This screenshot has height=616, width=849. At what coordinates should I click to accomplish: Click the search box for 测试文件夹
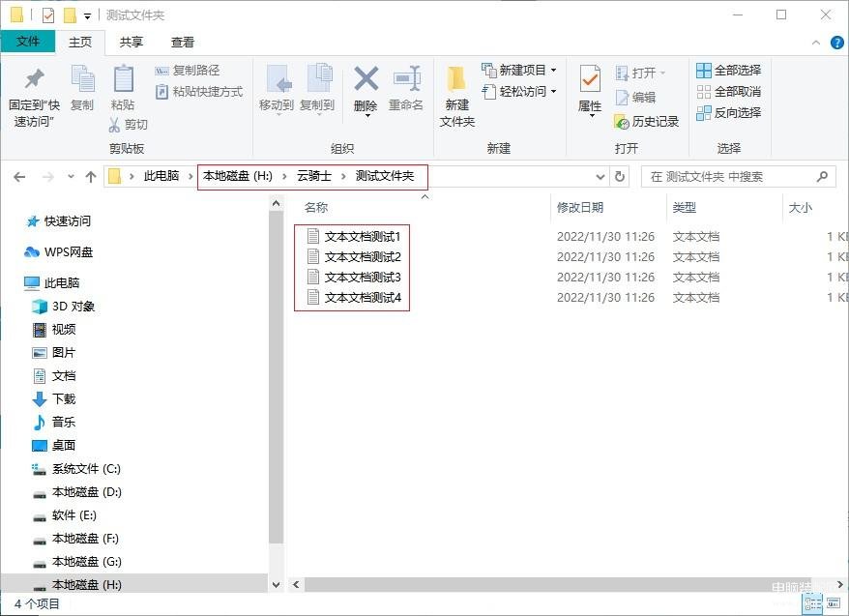click(739, 176)
